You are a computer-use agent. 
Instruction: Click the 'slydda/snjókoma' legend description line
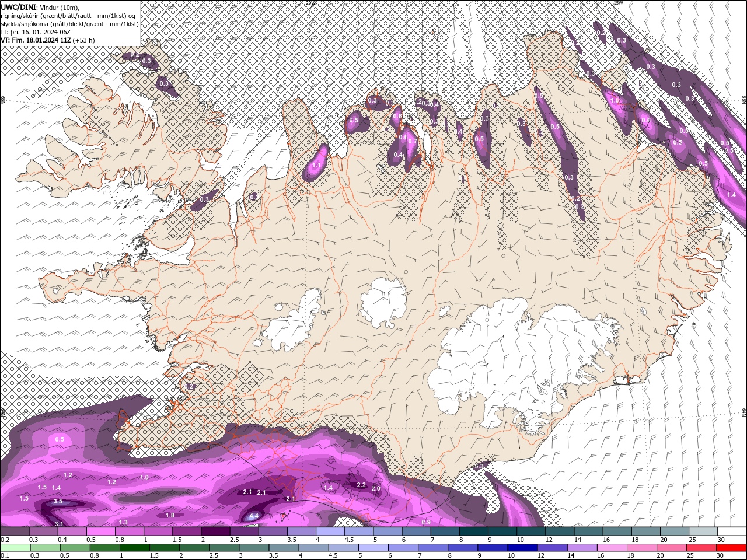(x=69, y=24)
